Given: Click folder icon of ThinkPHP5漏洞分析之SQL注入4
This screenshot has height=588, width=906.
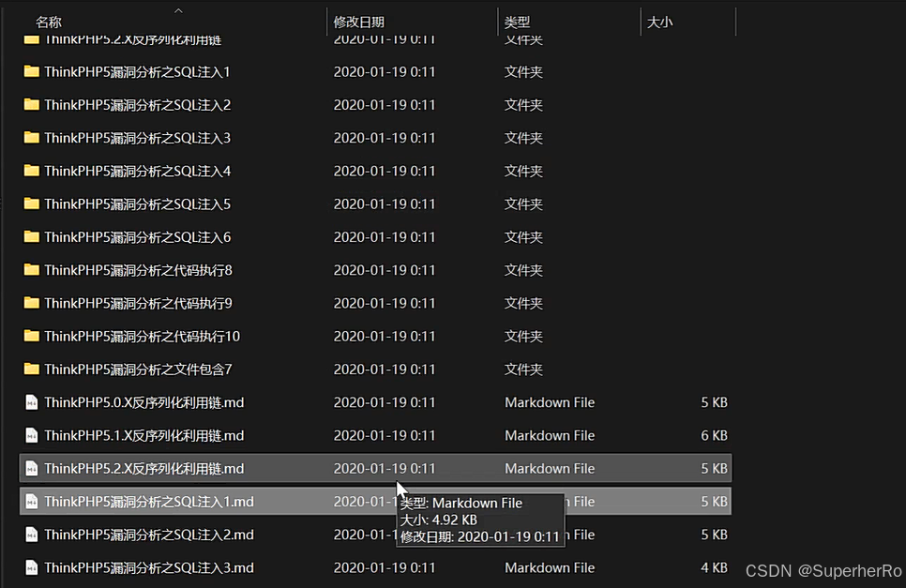Looking at the screenshot, I should point(32,171).
